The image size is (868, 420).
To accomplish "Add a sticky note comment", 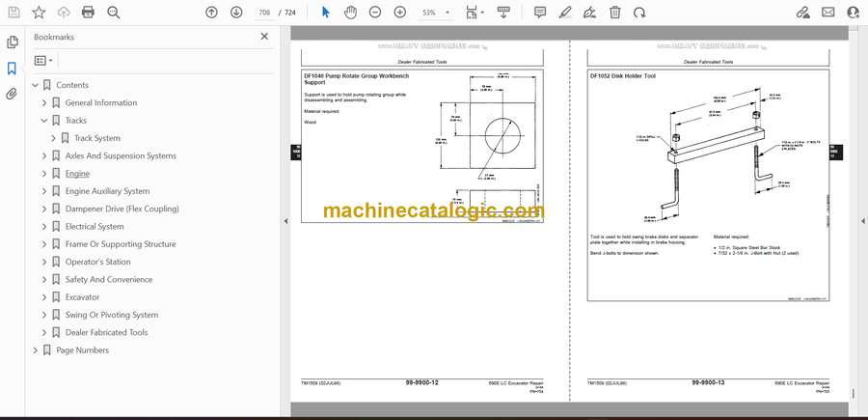I will (540, 13).
